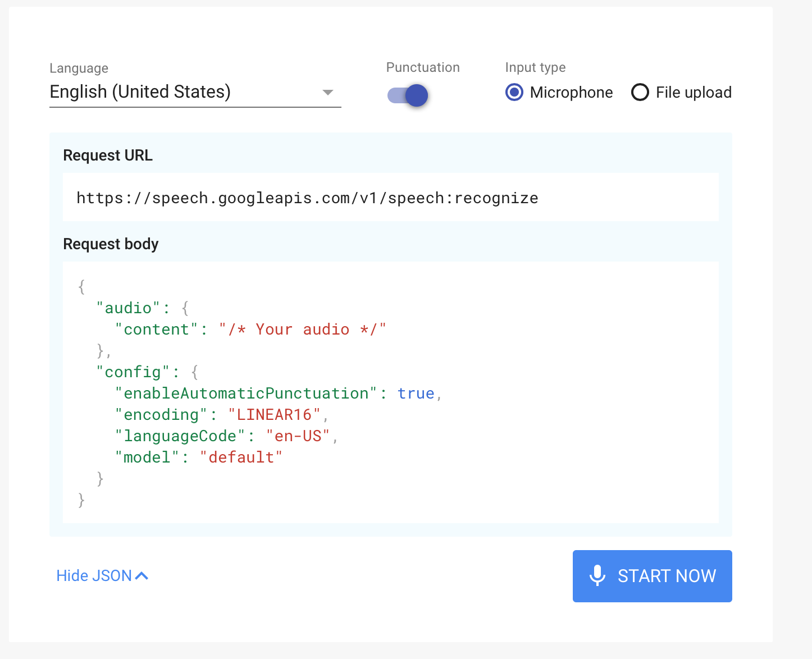Select the Microphone input type
Image resolution: width=812 pixels, height=659 pixels.
click(x=559, y=92)
